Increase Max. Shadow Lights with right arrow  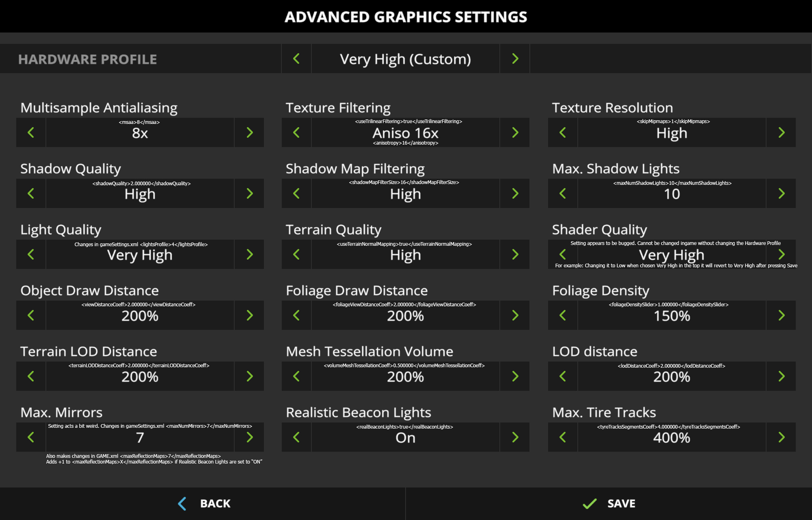781,193
